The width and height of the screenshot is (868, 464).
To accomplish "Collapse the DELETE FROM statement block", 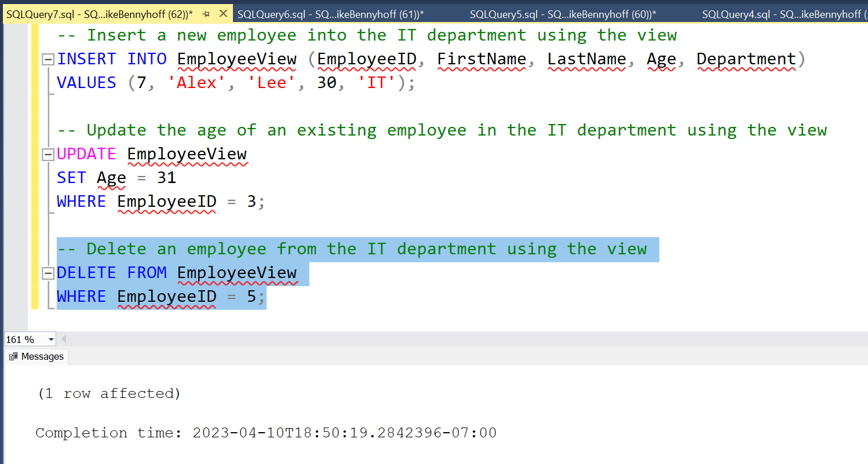I will (48, 273).
